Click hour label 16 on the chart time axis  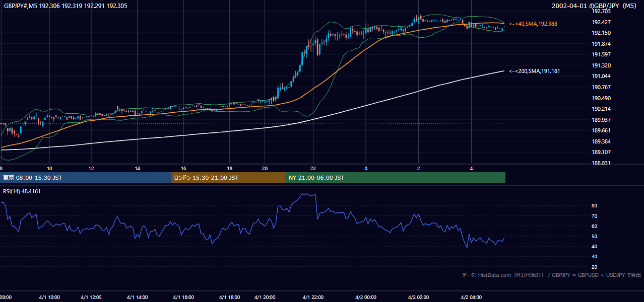183,168
